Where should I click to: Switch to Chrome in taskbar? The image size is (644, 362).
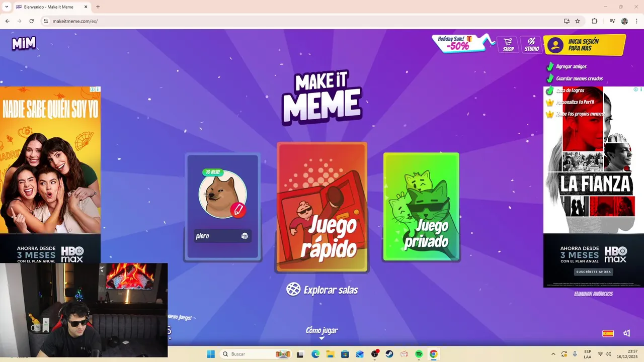(x=434, y=354)
